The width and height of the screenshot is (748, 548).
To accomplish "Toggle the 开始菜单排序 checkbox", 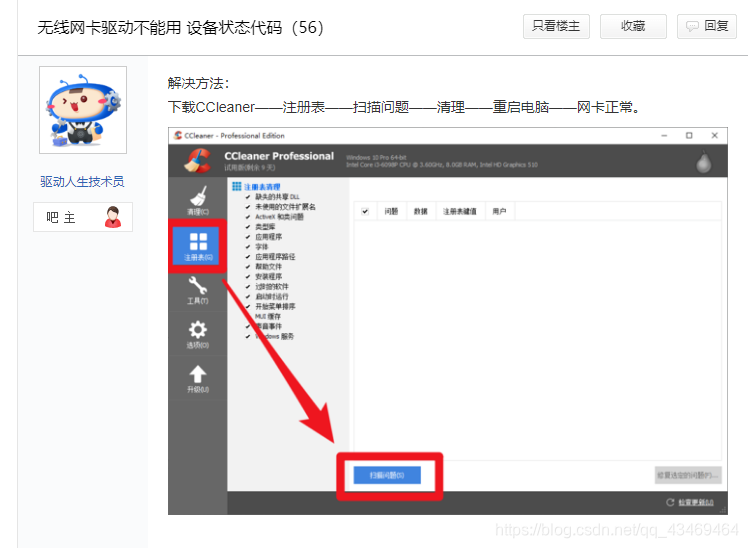I will pos(248,306).
